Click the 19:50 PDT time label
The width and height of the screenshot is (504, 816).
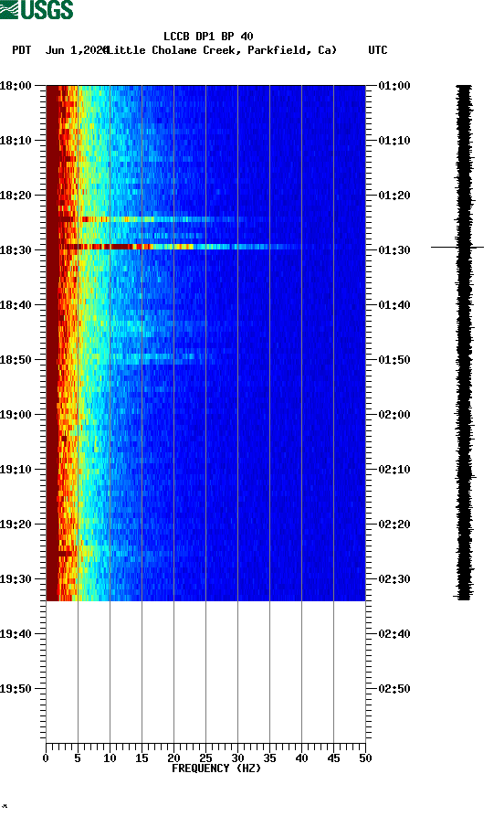click(16, 689)
